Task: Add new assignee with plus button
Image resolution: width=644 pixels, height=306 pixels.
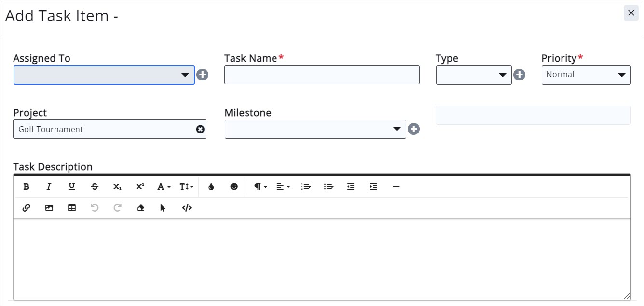Action: (203, 75)
